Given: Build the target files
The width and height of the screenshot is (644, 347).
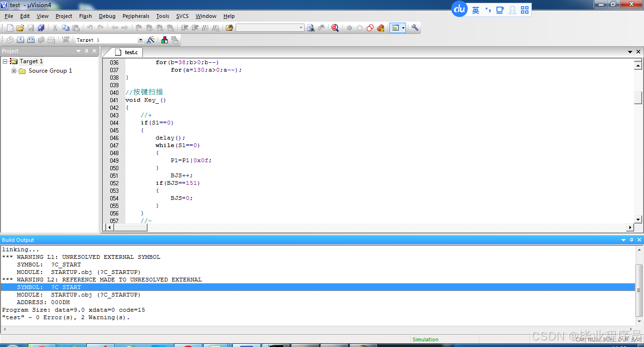Looking at the screenshot, I should click(20, 40).
